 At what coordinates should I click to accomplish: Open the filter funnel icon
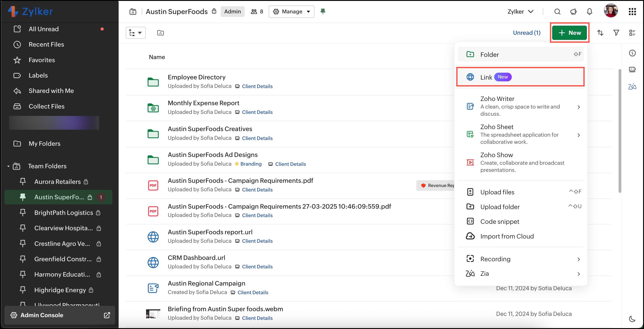click(x=616, y=33)
